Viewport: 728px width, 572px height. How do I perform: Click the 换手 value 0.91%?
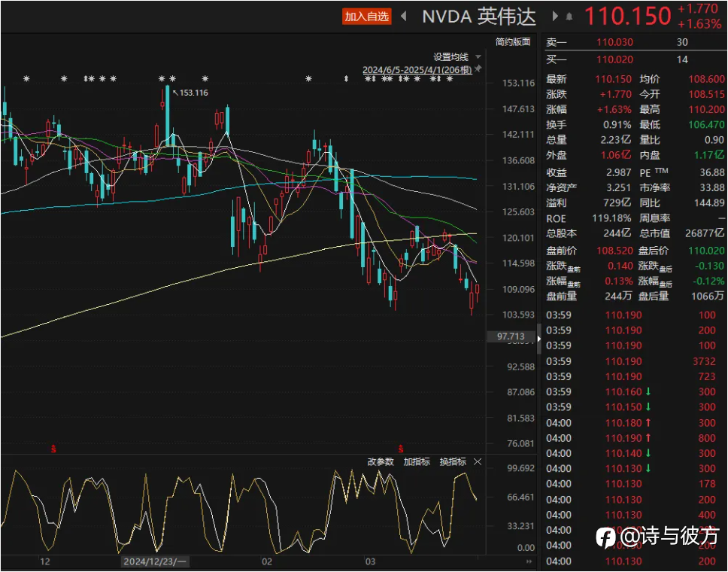(617, 125)
